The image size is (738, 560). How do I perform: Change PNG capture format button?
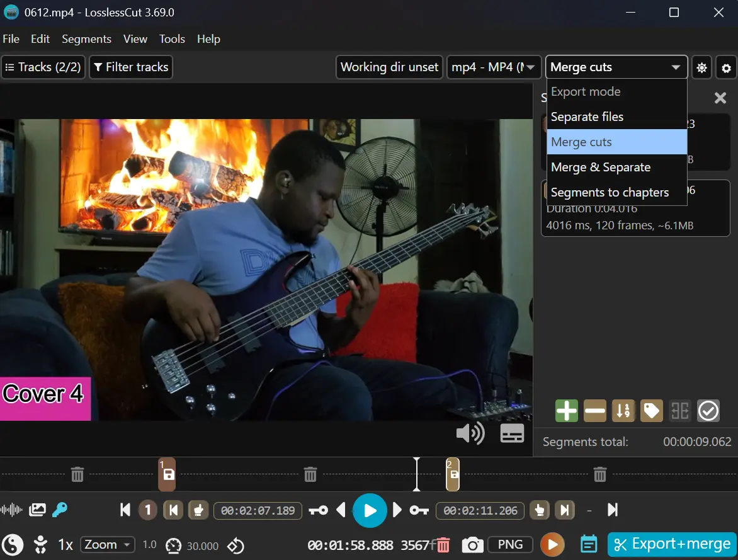510,545
